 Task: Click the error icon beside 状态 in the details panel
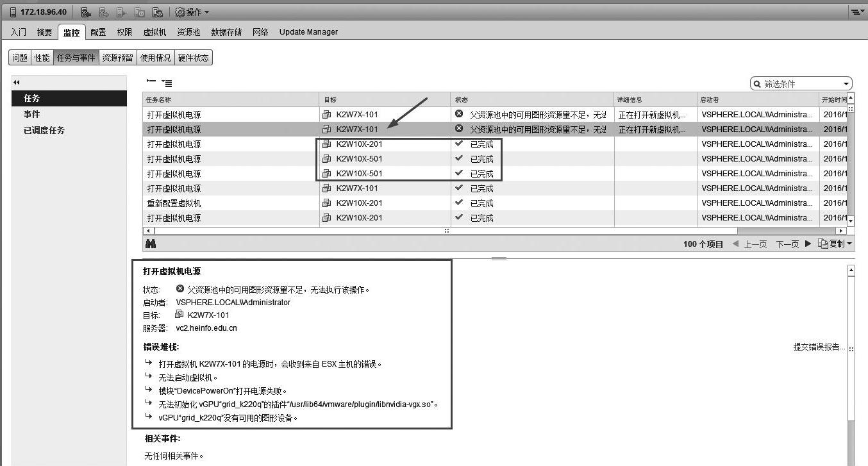click(180, 289)
